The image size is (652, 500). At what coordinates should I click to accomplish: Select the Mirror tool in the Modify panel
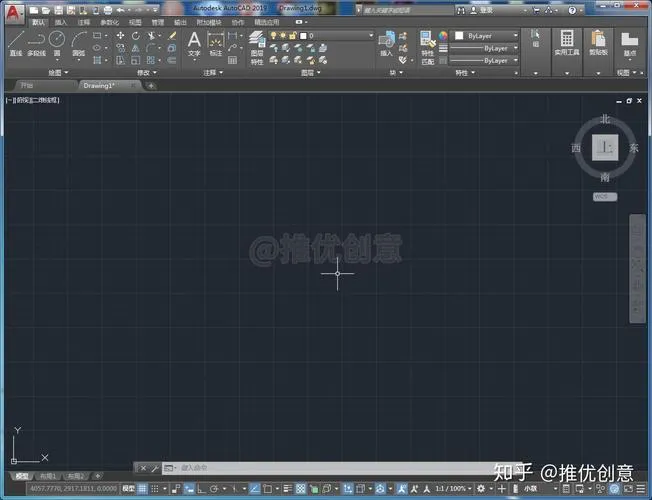click(x=136, y=48)
